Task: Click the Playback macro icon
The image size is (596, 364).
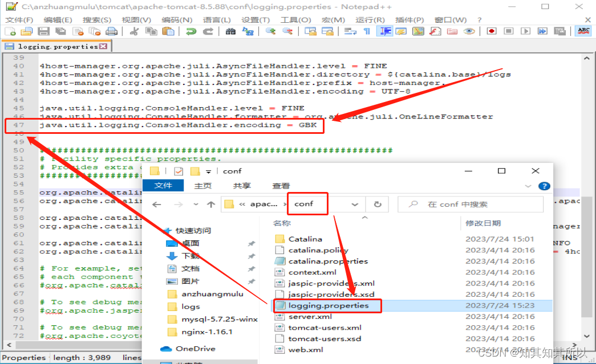Action: point(525,31)
